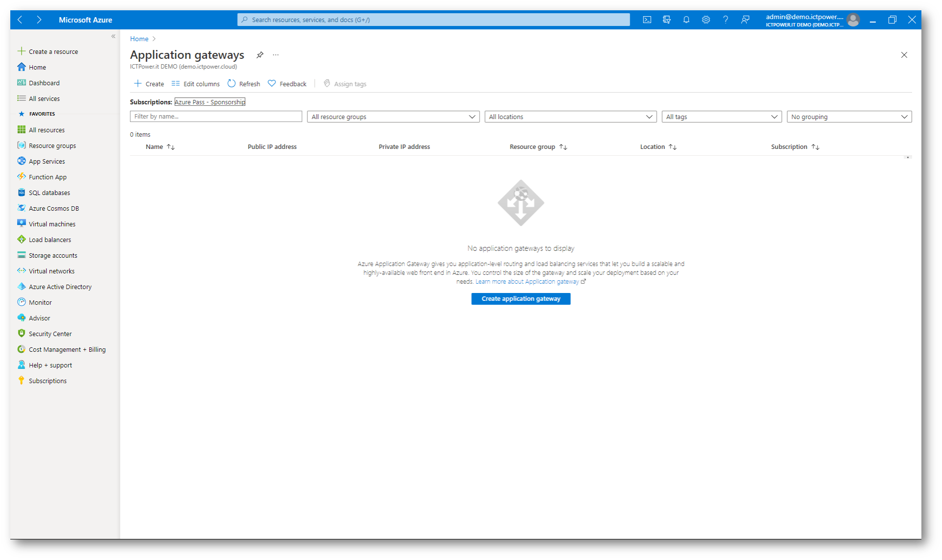
Task: Click Assign tags in command bar
Action: pos(345,84)
